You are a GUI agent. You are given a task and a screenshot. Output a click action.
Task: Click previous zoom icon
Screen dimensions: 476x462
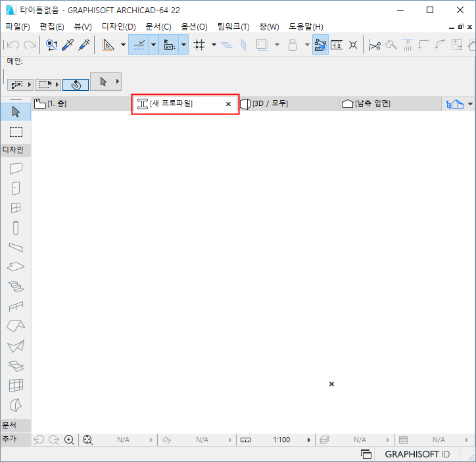point(39,440)
